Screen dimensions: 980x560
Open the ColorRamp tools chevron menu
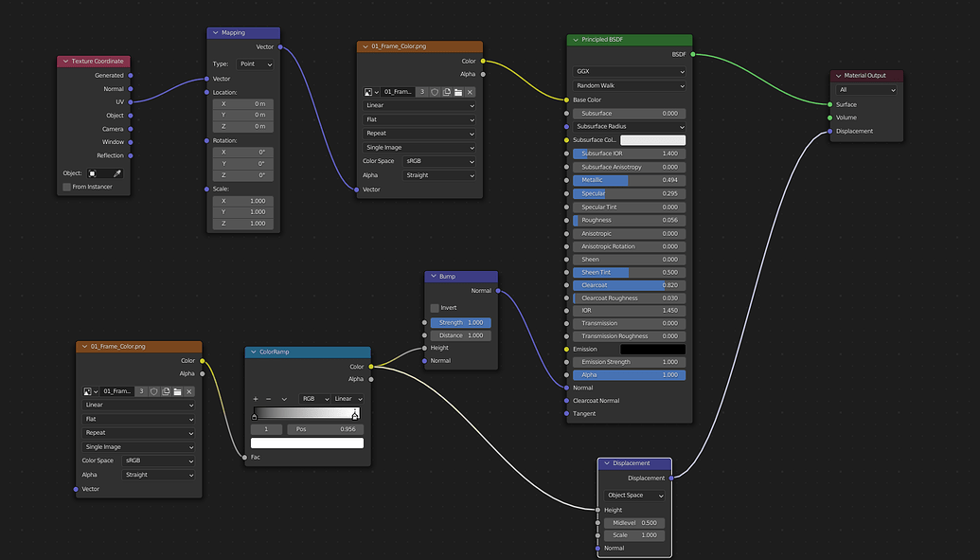[284, 399]
